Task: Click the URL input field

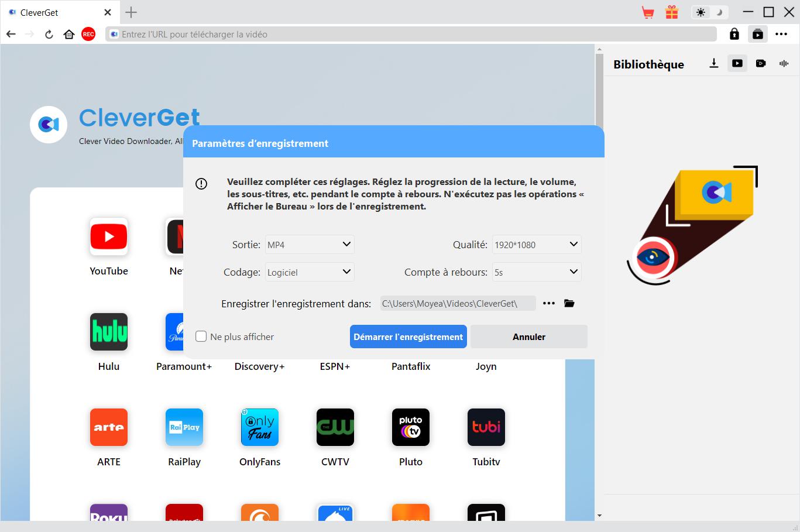Action: point(410,35)
